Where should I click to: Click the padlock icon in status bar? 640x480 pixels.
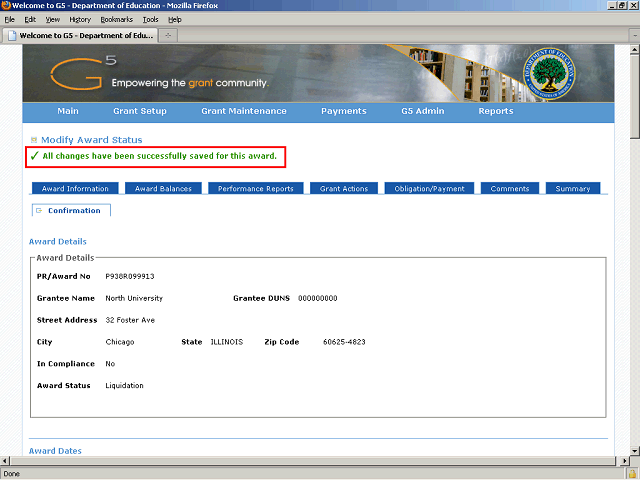pyautogui.click(x=632, y=474)
